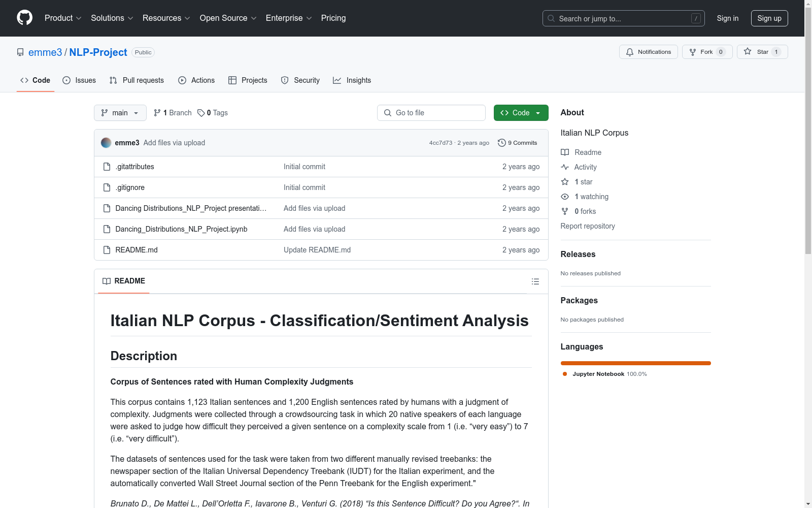This screenshot has height=508, width=812.
Task: Click the fork icon beside 0 forks
Action: click(x=565, y=211)
